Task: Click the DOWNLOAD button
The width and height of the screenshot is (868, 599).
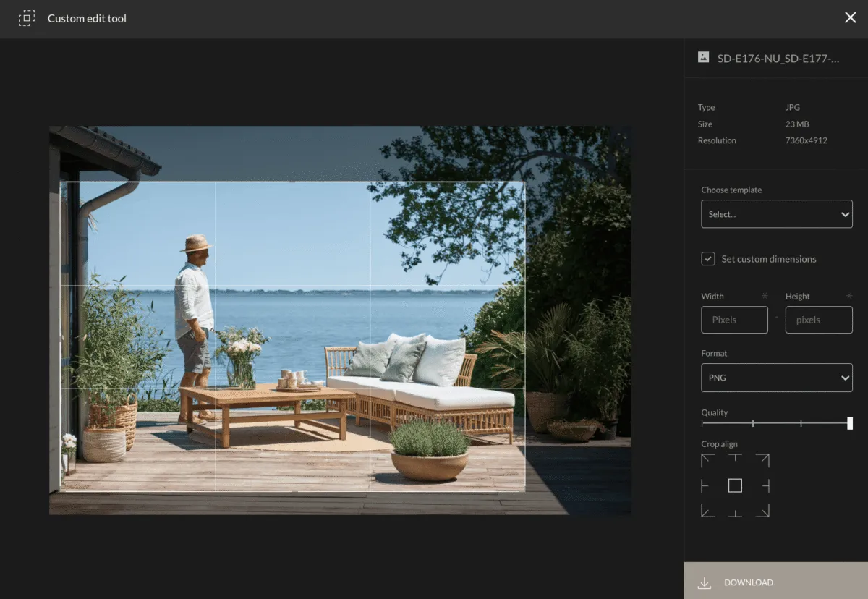Action: pos(776,581)
